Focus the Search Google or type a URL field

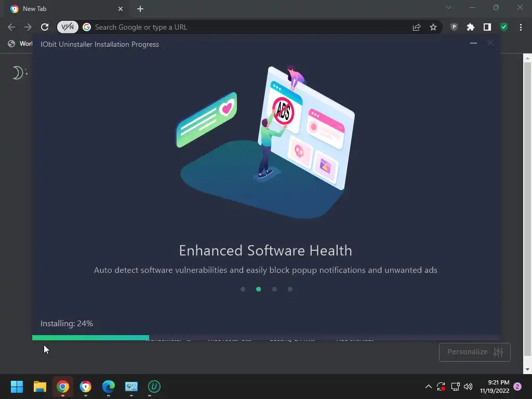[249, 27]
